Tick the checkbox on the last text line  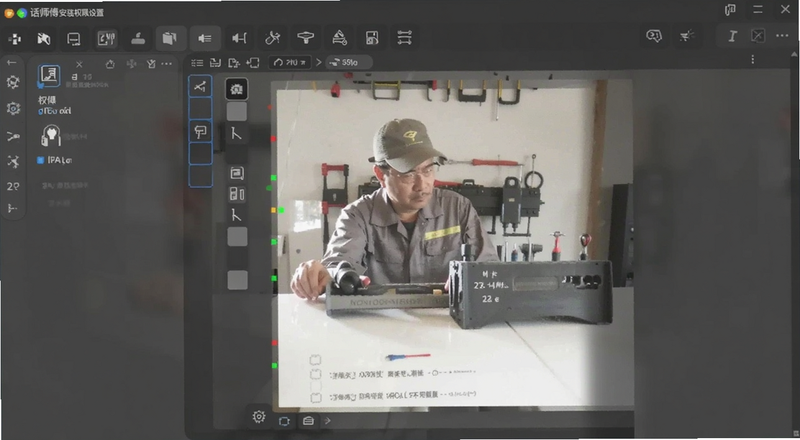[x=315, y=397]
